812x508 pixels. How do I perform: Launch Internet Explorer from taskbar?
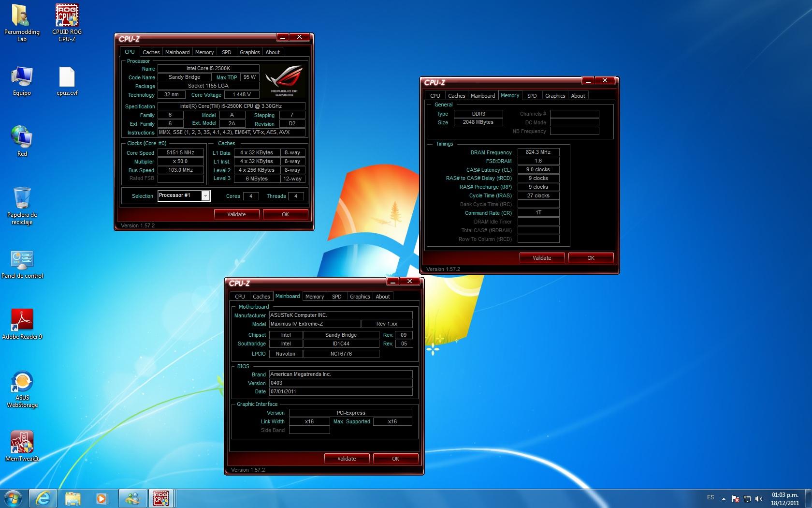pos(43,498)
